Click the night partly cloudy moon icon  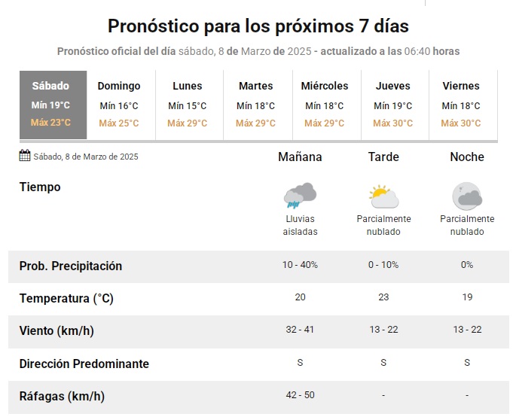click(x=467, y=196)
